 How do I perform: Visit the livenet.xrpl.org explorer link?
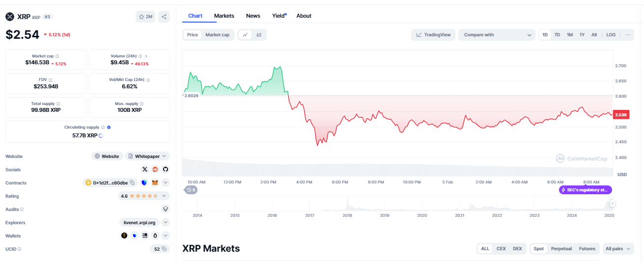(x=140, y=222)
